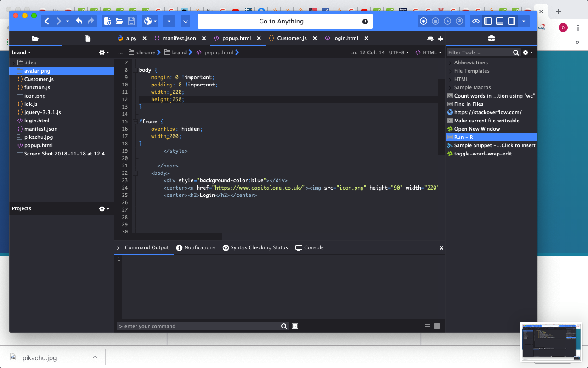Switch to the Notifications tab
588x368 pixels.
click(195, 247)
